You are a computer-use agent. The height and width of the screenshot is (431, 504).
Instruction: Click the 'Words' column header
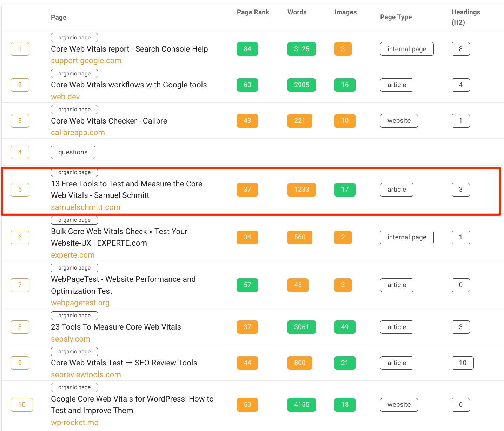(297, 12)
